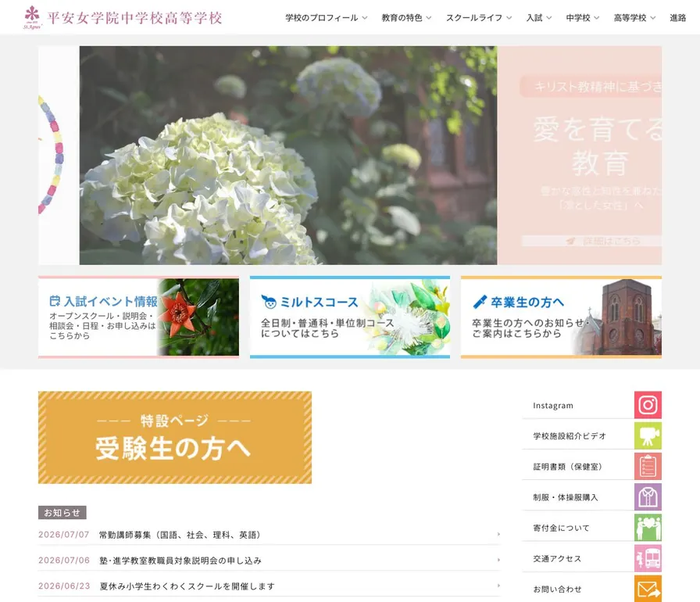Expand the 教育の特色 dropdown chevron
This screenshot has height=602, width=700.
[x=429, y=18]
